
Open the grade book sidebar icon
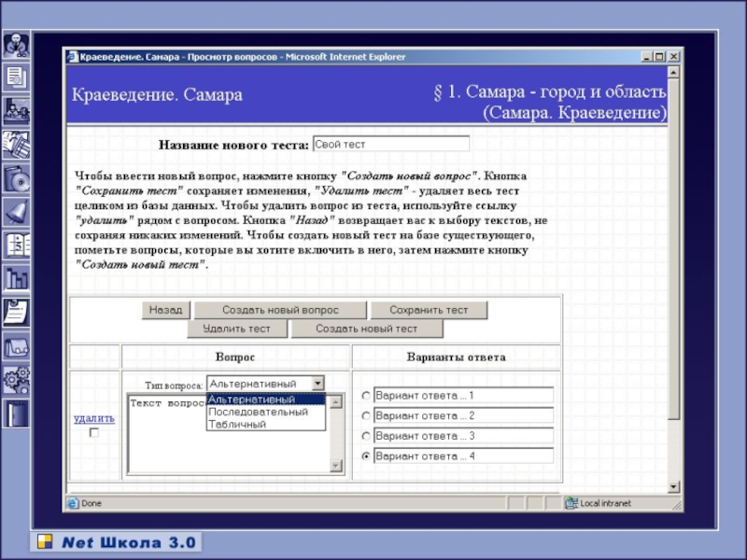point(17,245)
